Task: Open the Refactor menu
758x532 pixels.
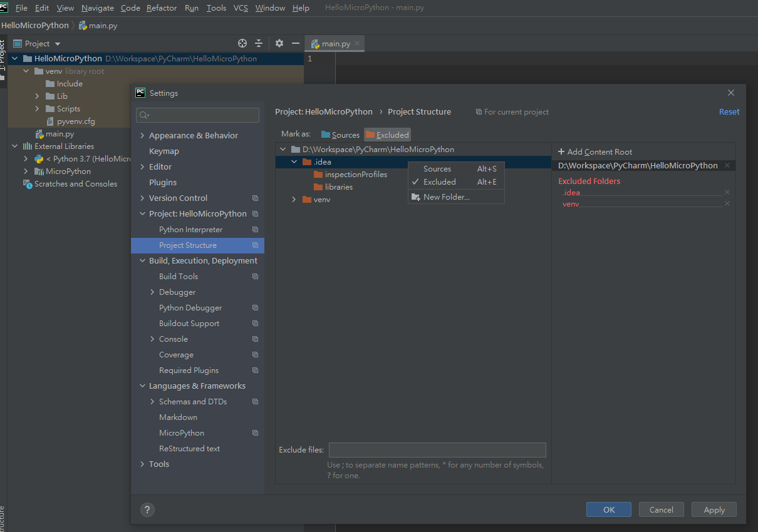Action: pyautogui.click(x=162, y=8)
